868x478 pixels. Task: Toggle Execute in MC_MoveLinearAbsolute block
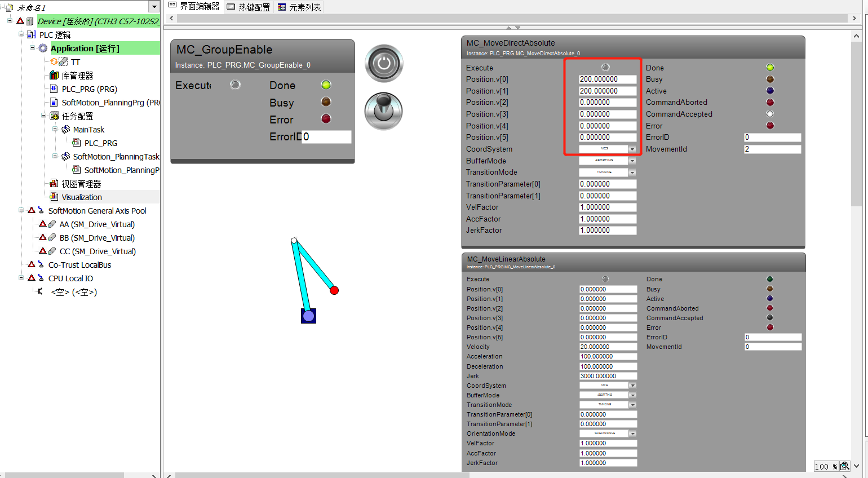tap(605, 279)
